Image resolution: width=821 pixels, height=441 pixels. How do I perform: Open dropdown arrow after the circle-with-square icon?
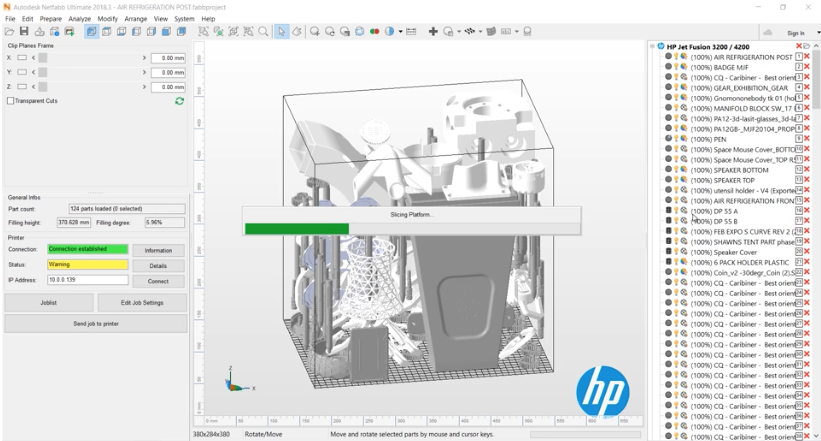[x=459, y=32]
